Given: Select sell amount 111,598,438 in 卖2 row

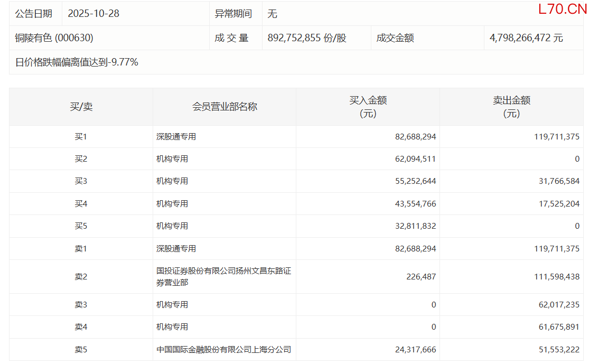Looking at the screenshot, I should coord(556,277).
